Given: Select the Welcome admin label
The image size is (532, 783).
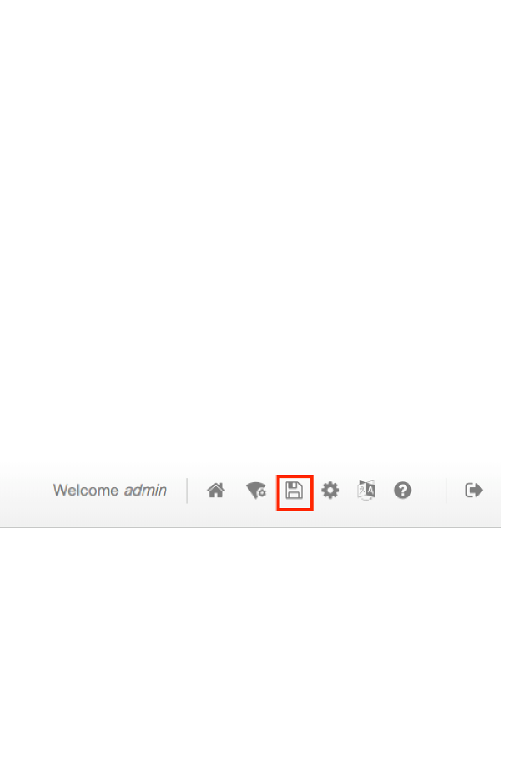Looking at the screenshot, I should coord(110,491).
